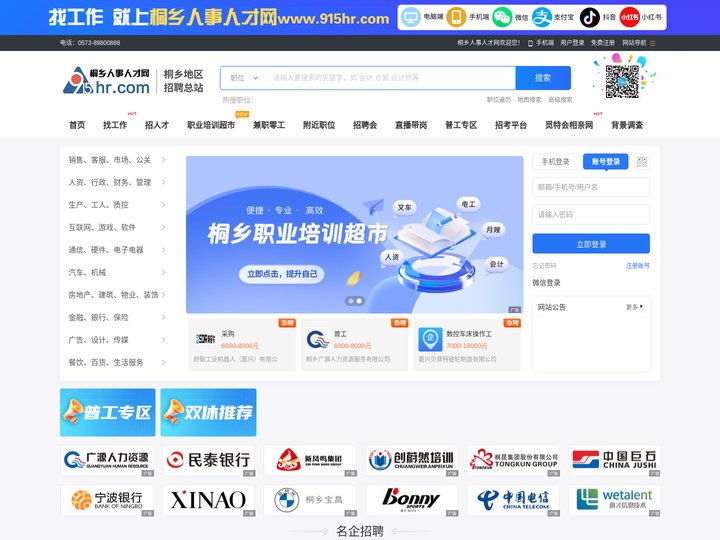Click 立即点击，提升自己 banner button

click(282, 274)
